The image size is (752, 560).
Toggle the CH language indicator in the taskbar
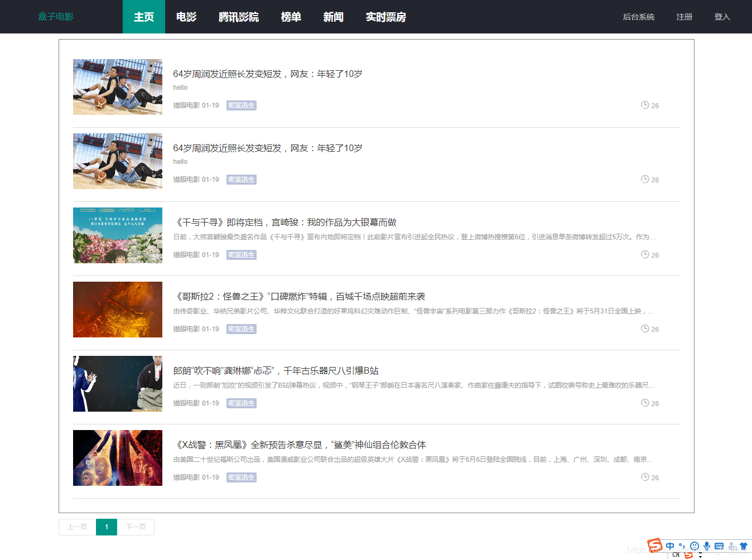[x=676, y=554]
